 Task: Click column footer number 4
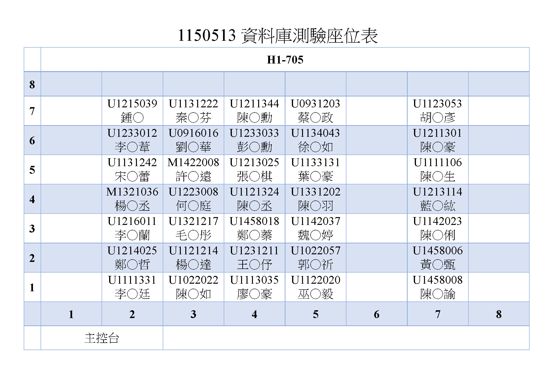coord(255,314)
